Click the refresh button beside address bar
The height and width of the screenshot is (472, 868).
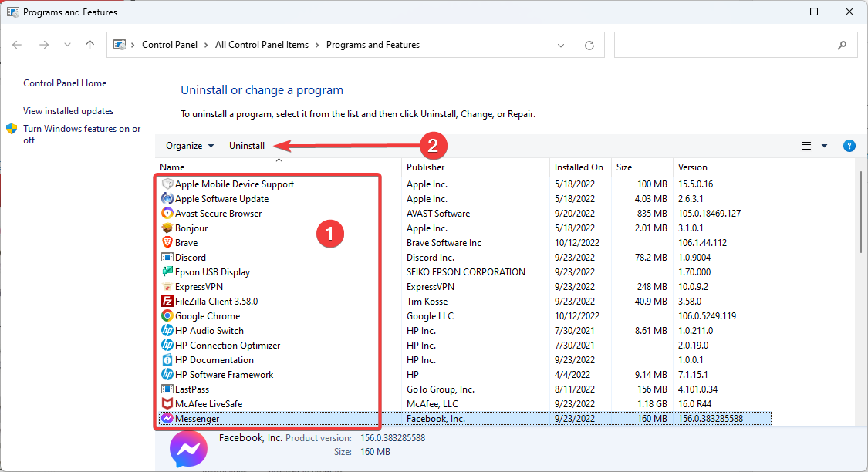tap(589, 45)
